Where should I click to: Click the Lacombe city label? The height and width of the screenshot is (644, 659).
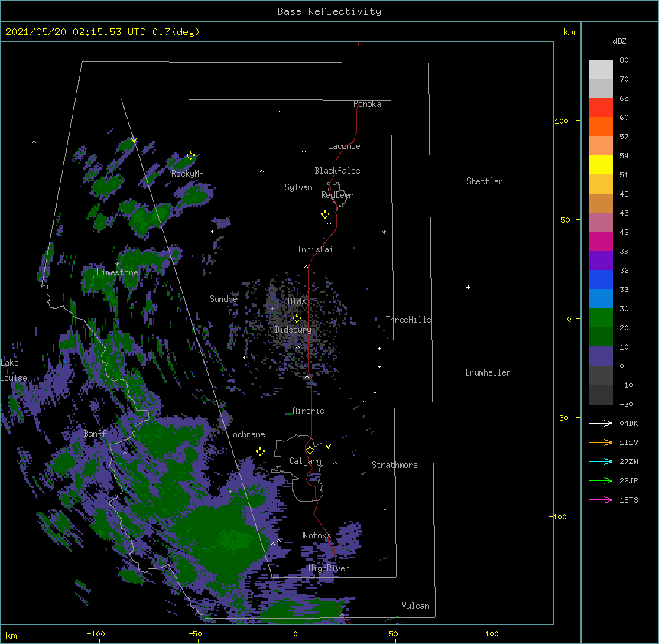(x=344, y=146)
